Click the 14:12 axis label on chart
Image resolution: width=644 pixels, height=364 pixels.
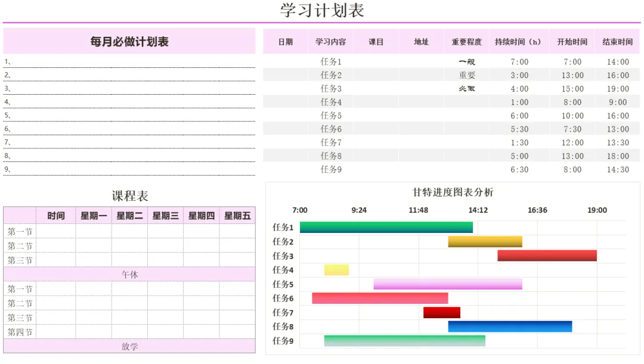pyautogui.click(x=478, y=210)
